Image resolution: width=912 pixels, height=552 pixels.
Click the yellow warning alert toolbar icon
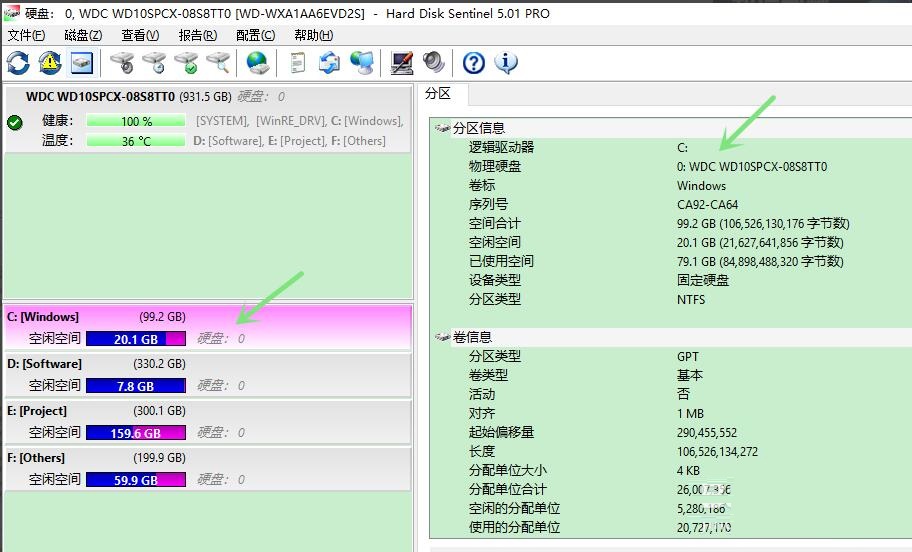pos(50,63)
